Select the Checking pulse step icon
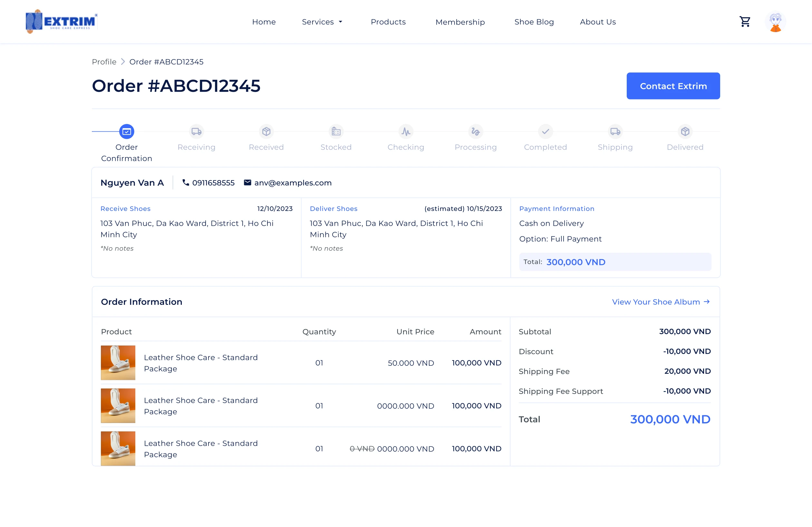812x527 pixels. [406, 132]
